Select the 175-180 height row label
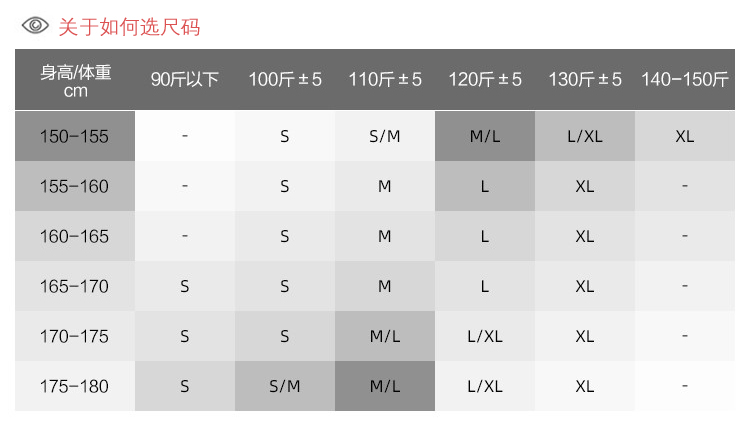 pyautogui.click(x=75, y=386)
